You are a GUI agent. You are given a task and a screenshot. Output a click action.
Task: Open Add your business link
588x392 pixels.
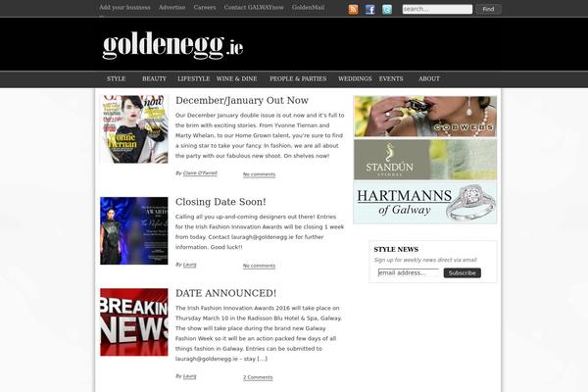124,7
